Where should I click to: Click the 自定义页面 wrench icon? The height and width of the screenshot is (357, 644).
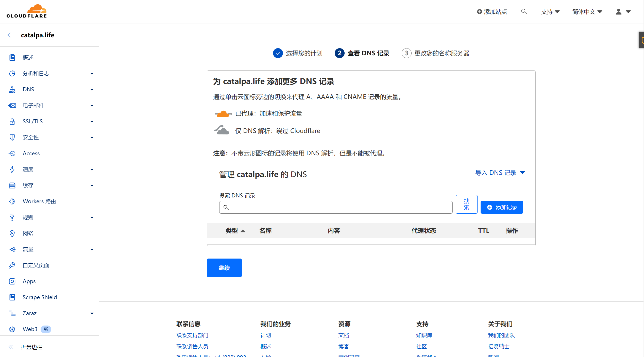pyautogui.click(x=12, y=265)
